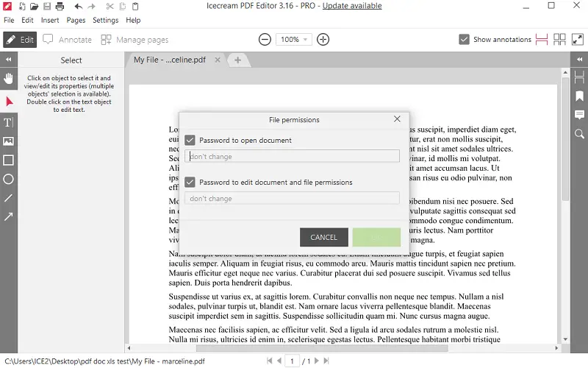The height and width of the screenshot is (368, 588).
Task: Click the Save disk icon
Action: pos(46,6)
